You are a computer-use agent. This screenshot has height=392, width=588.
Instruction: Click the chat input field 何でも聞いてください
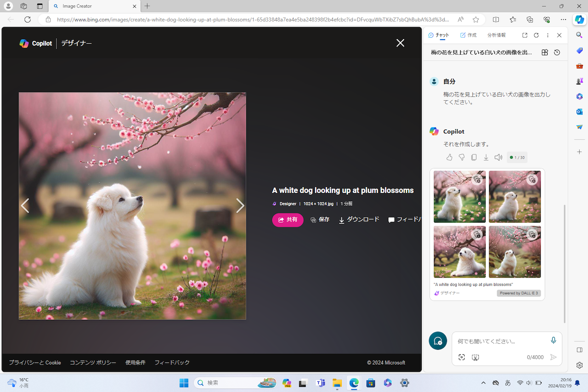[501, 341]
